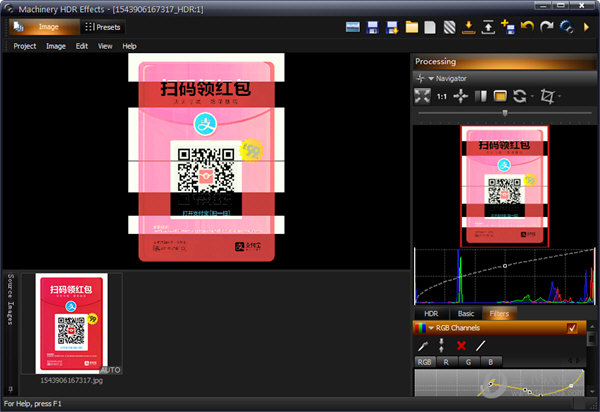Viewport: 600px width, 412px height.
Task: Switch to the Basic tab
Action: coord(466,314)
